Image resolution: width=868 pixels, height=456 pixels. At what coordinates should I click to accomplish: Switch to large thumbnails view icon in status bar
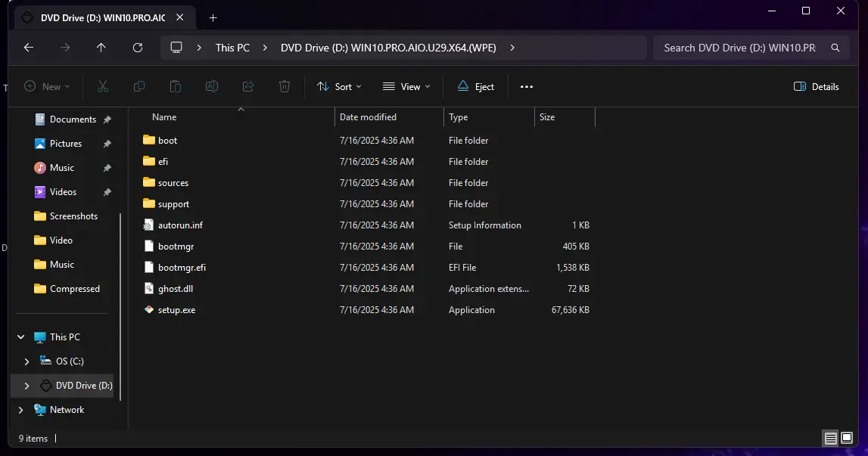coord(847,439)
